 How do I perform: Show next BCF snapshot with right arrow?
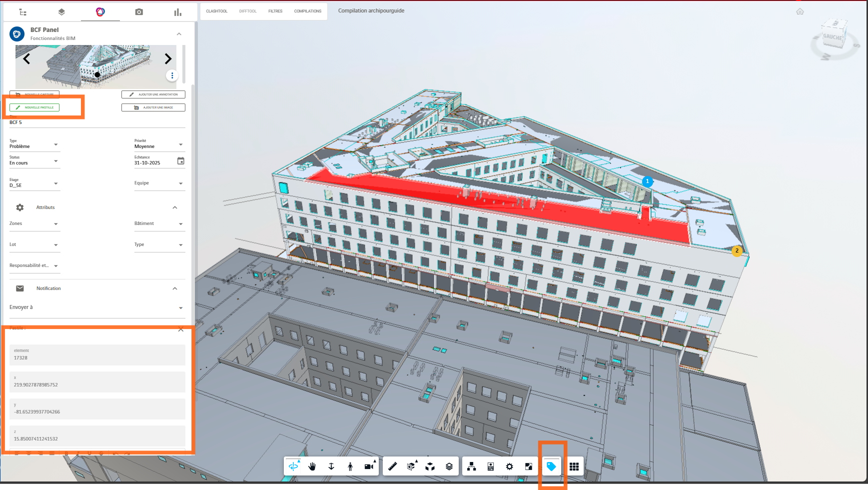pyautogui.click(x=168, y=59)
